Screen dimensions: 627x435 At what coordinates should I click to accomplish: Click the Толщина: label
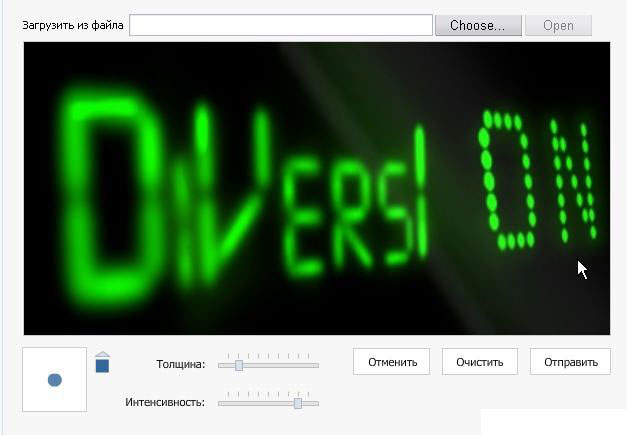click(x=180, y=364)
